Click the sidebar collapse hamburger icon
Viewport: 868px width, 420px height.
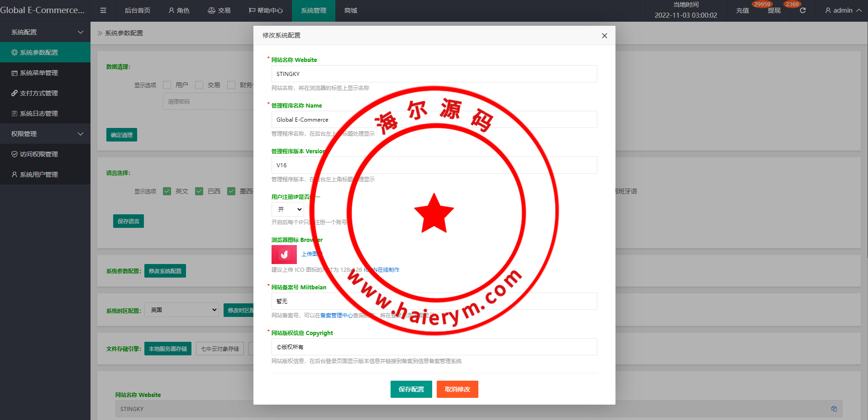(x=103, y=10)
